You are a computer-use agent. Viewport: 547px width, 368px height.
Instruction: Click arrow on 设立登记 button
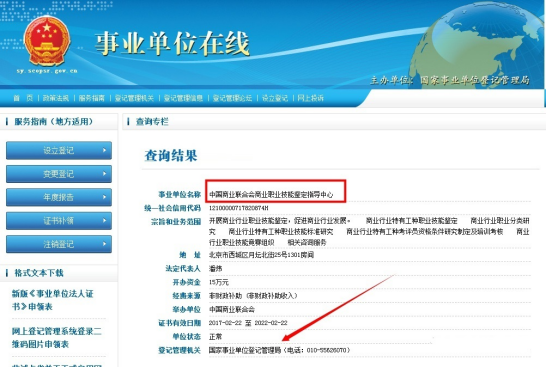[x=104, y=150]
